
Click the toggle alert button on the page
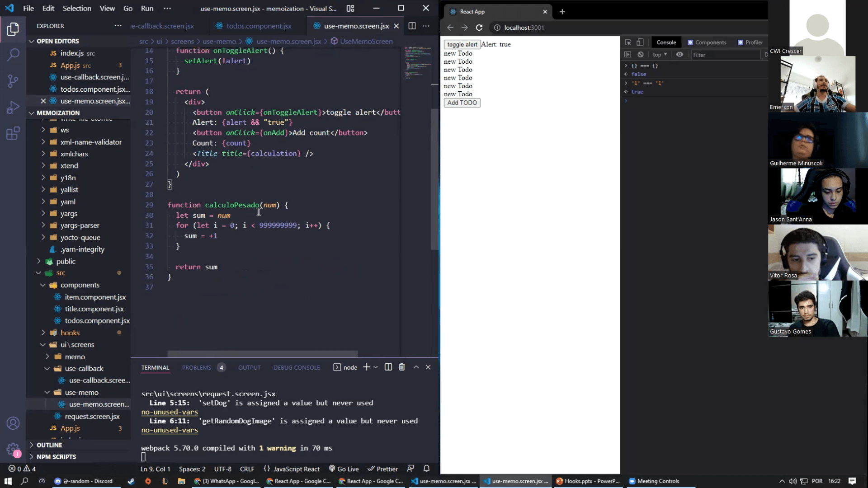[x=462, y=44]
